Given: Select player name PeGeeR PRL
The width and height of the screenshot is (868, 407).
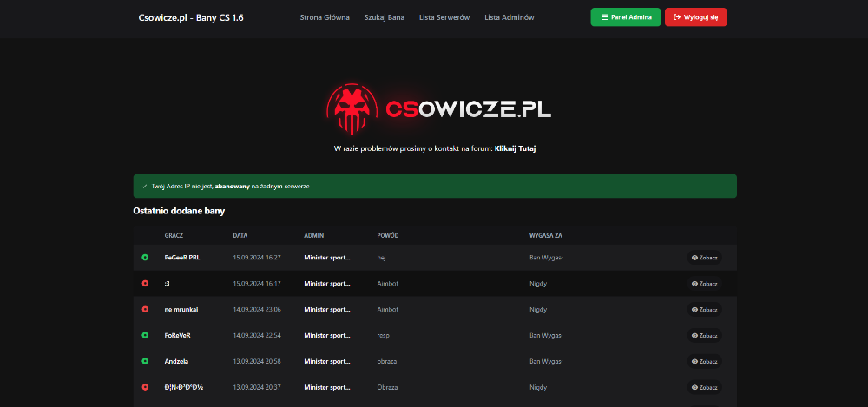Looking at the screenshot, I should (x=182, y=258).
